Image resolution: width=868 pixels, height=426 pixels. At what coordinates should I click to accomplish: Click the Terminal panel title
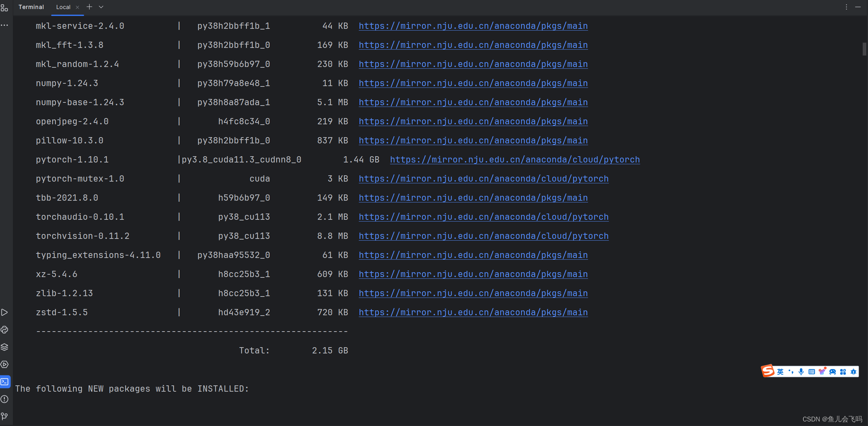(31, 7)
